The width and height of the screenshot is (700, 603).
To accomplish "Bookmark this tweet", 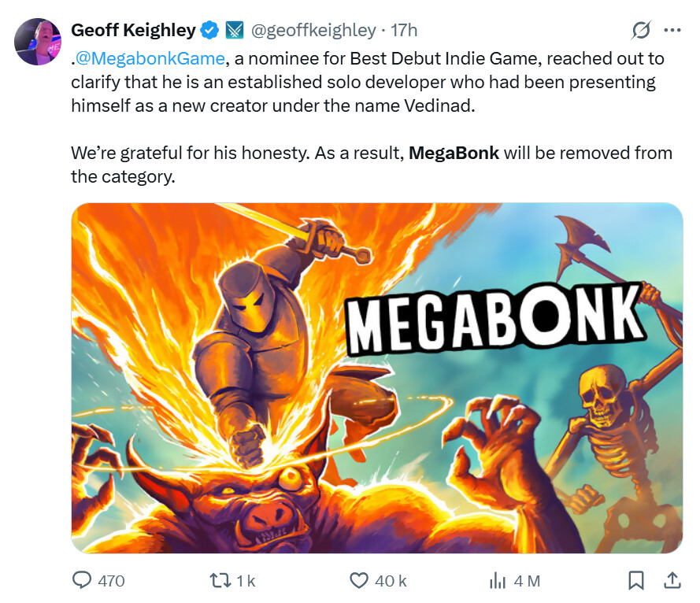I will point(636,580).
